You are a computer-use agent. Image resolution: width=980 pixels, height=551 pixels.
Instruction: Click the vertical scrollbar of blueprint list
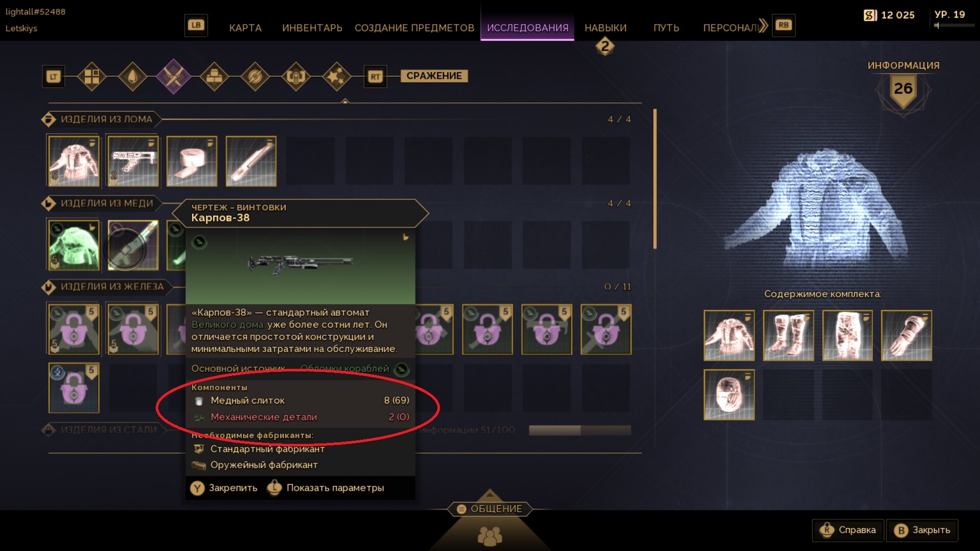[655, 179]
